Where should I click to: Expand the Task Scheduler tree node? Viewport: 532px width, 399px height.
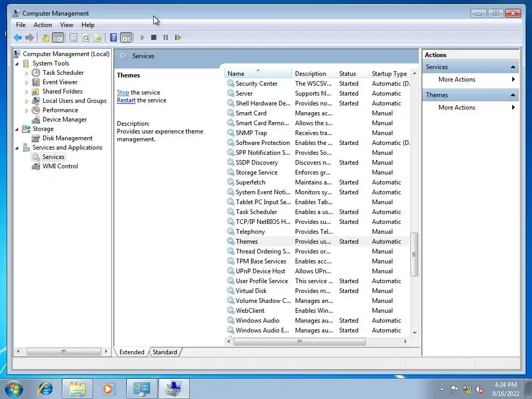pos(26,73)
